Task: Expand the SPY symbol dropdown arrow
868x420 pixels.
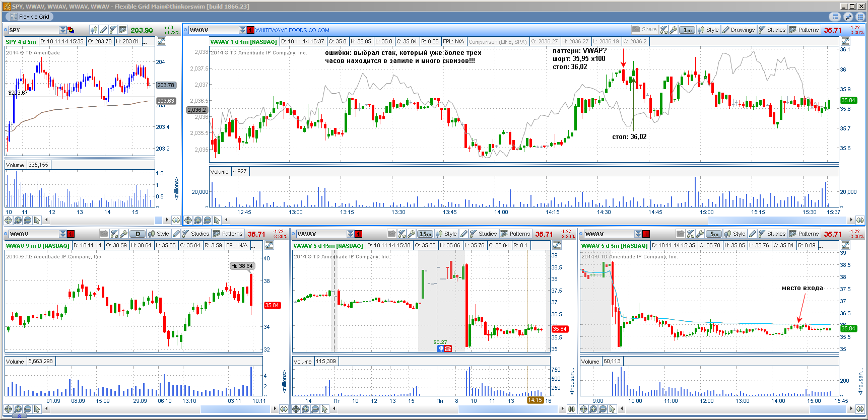Action: 63,30
